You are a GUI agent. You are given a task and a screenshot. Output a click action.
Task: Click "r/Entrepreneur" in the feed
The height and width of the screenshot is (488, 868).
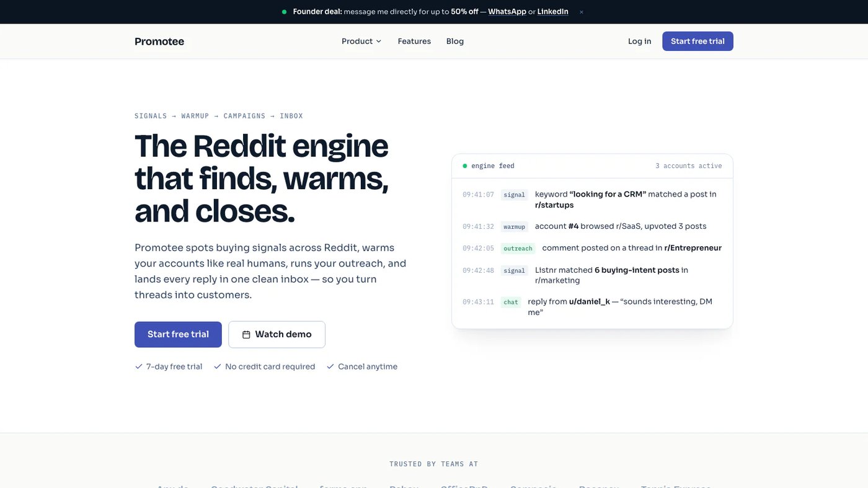693,248
